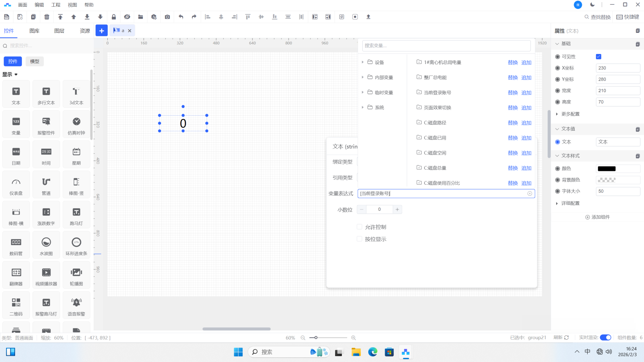This screenshot has height=362, width=644.
Task: Select the 报警控件 alarm widget
Action: [x=46, y=124]
